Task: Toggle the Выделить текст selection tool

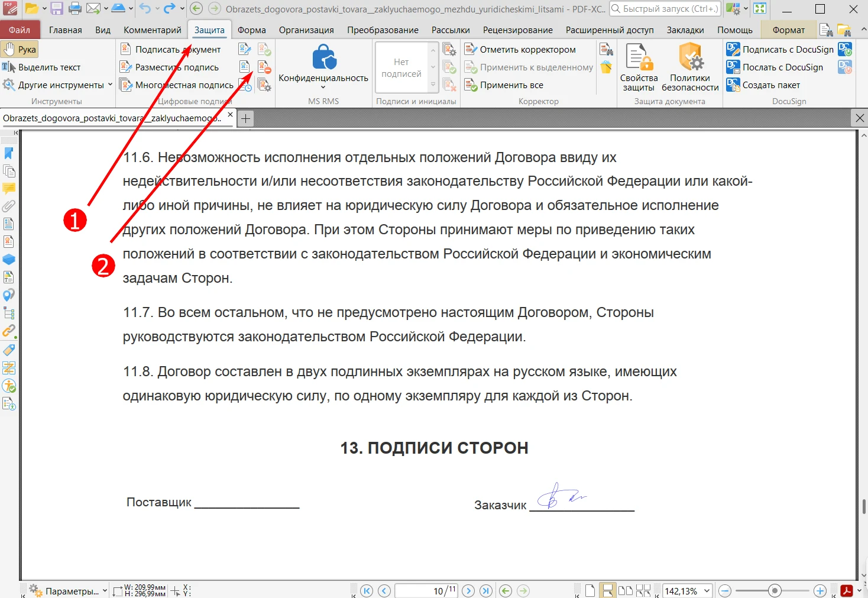Action: click(41, 67)
